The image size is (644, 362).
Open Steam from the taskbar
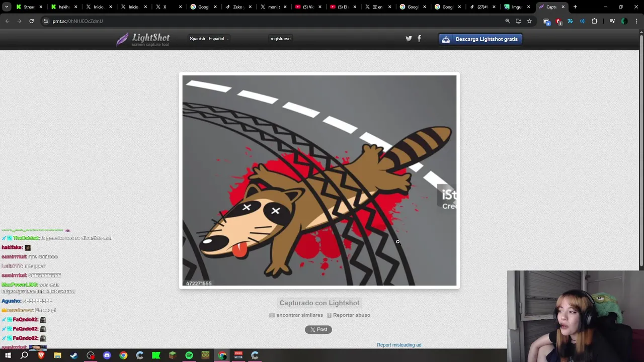pyautogui.click(x=74, y=355)
